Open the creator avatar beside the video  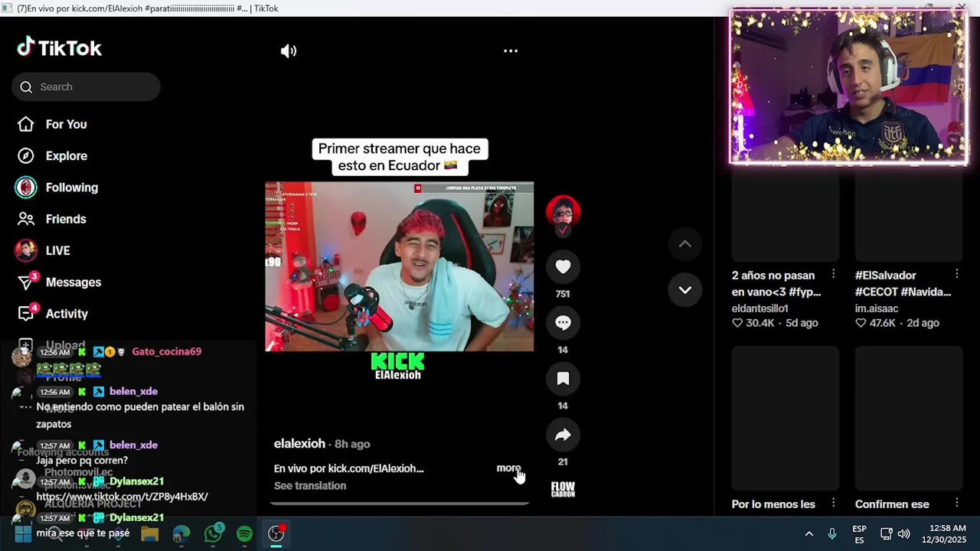tap(563, 210)
